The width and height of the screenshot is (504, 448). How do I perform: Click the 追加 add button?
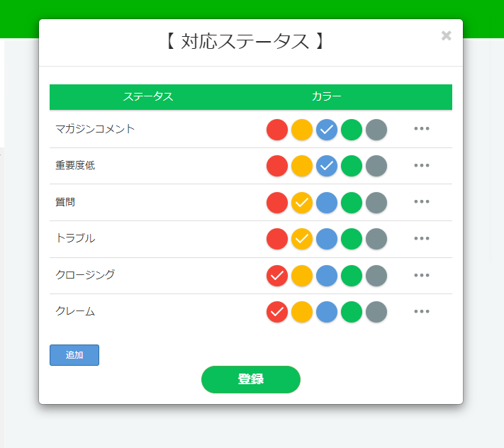coord(74,355)
